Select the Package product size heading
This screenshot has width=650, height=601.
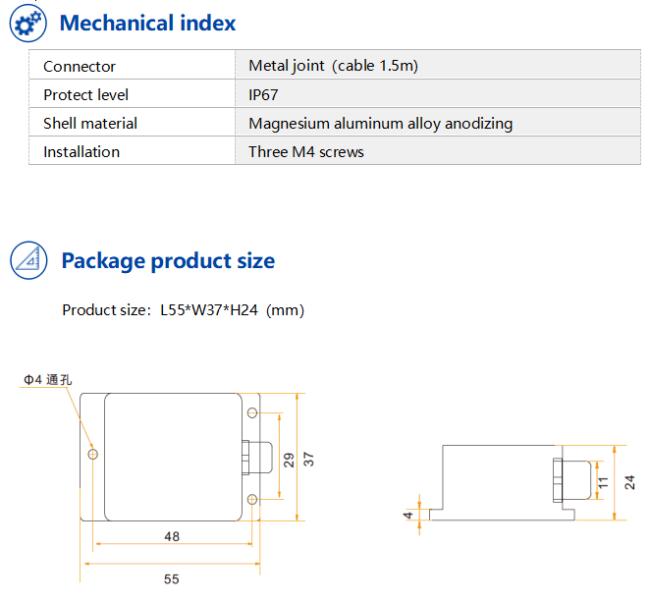168,261
